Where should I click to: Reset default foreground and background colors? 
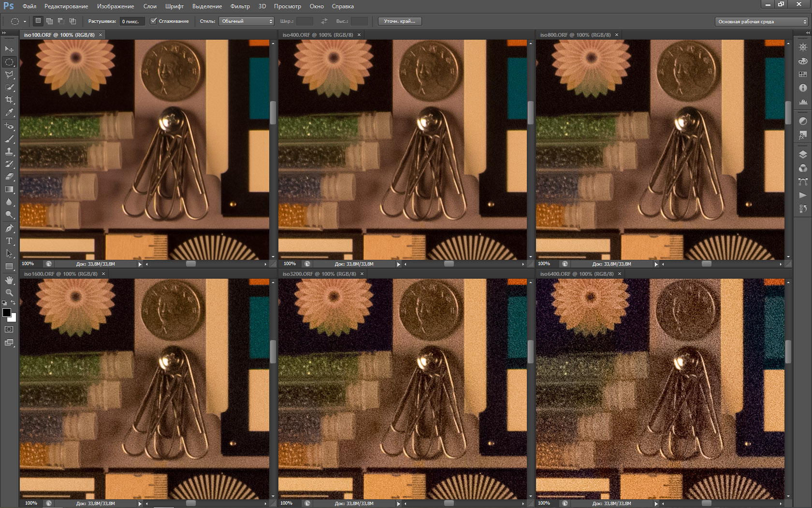coord(4,303)
